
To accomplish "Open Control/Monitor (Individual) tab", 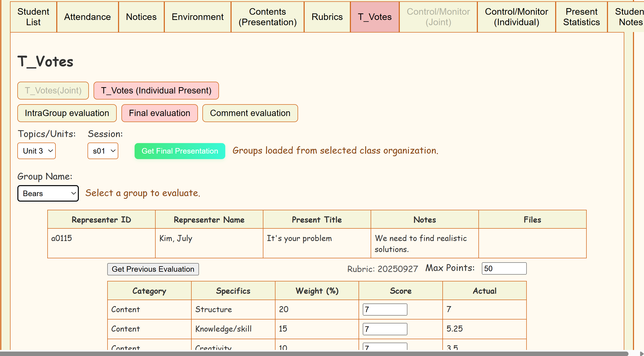I will point(516,17).
